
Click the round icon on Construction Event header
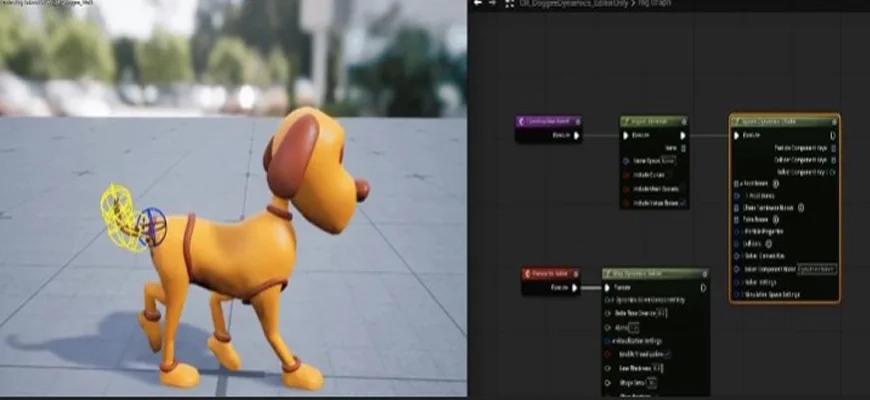[577, 121]
